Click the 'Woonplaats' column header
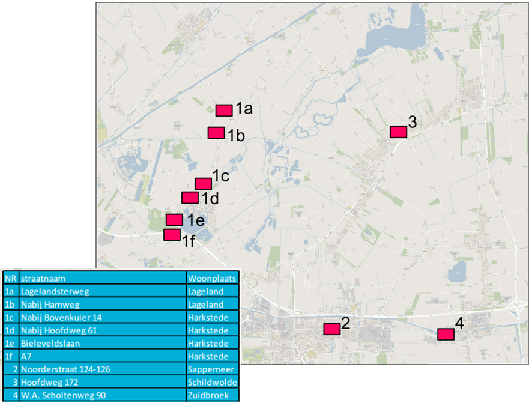The image size is (532, 403). (213, 279)
